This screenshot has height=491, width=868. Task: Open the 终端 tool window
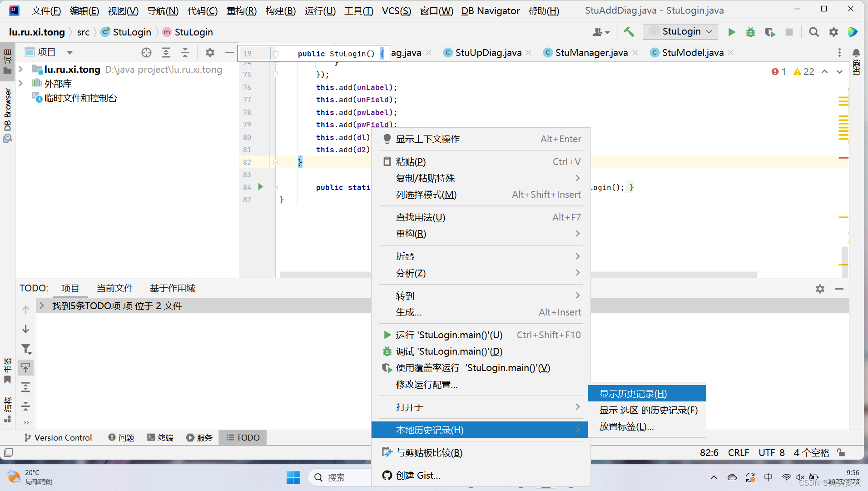pyautogui.click(x=160, y=437)
